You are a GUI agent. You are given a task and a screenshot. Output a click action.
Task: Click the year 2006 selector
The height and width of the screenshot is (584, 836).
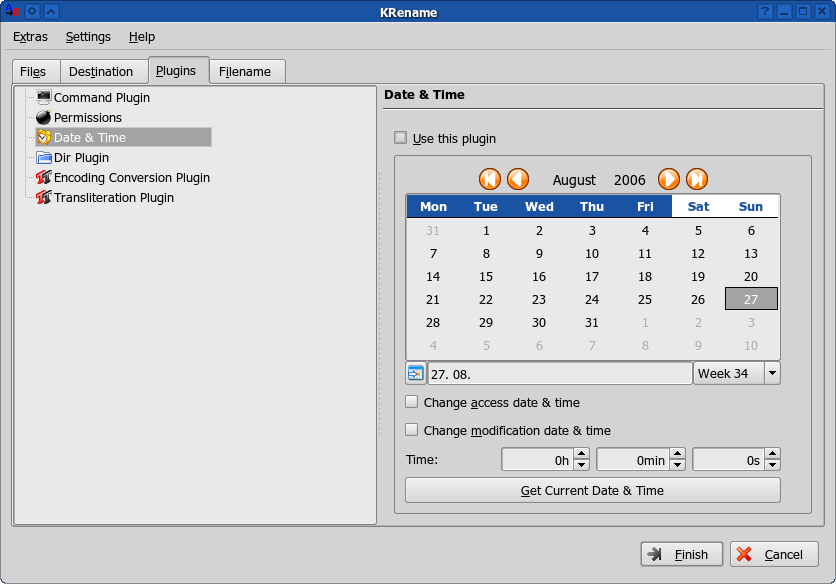630,180
